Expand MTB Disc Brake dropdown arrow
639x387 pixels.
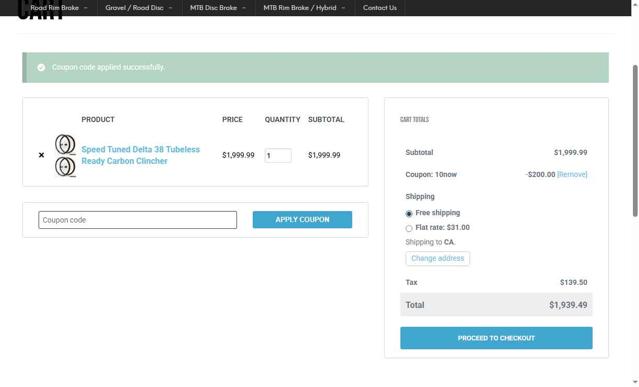(244, 8)
